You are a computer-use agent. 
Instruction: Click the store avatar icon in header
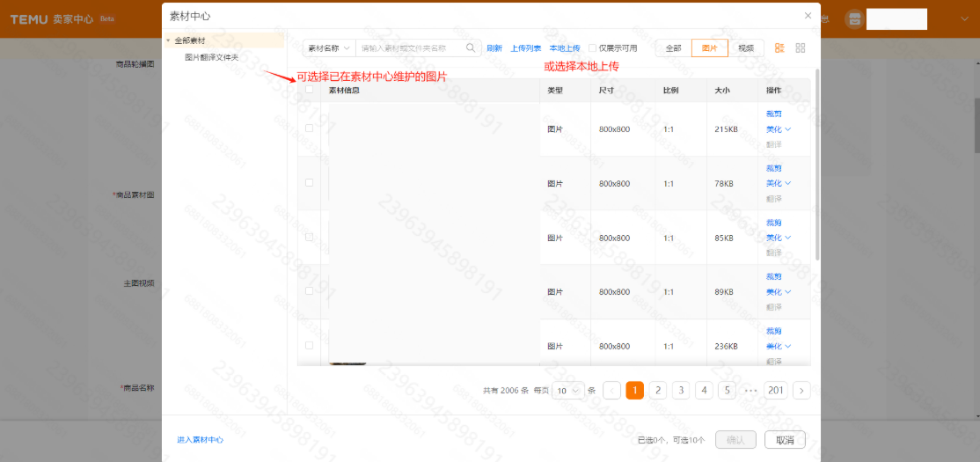853,18
